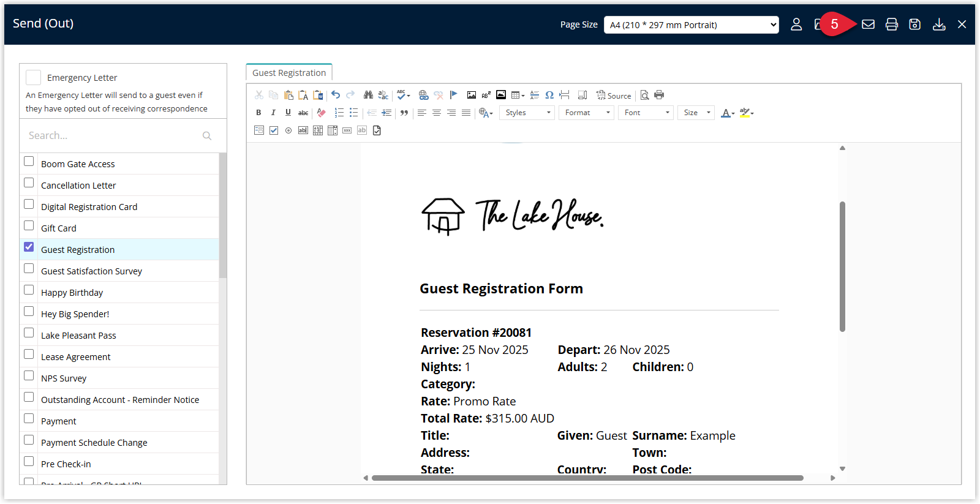The width and height of the screenshot is (980, 504).
Task: Click the email envelope icon in header
Action: (x=868, y=24)
